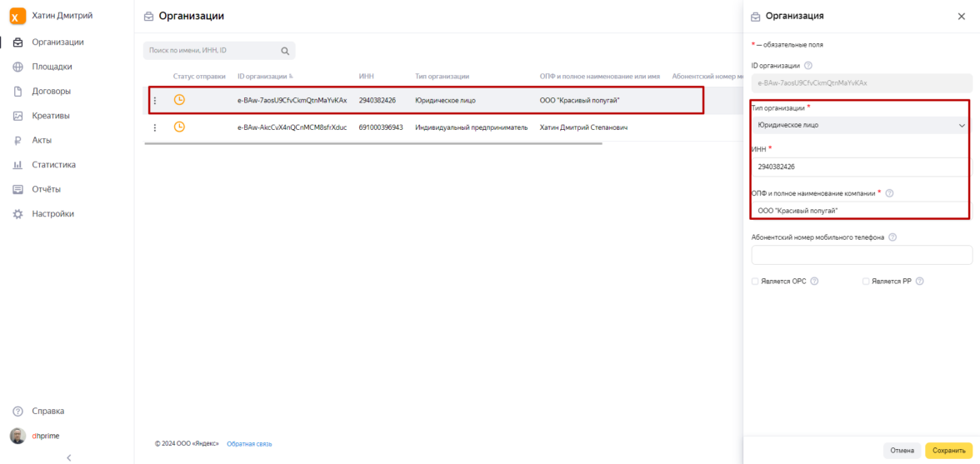The height and width of the screenshot is (464, 980).
Task: Click clock status icon in first row
Action: click(179, 101)
